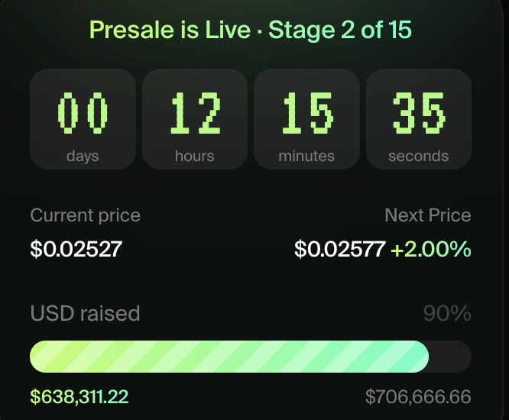Click the minutes countdown digits 15
Image resolution: width=509 pixels, height=420 pixels.
[x=307, y=111]
